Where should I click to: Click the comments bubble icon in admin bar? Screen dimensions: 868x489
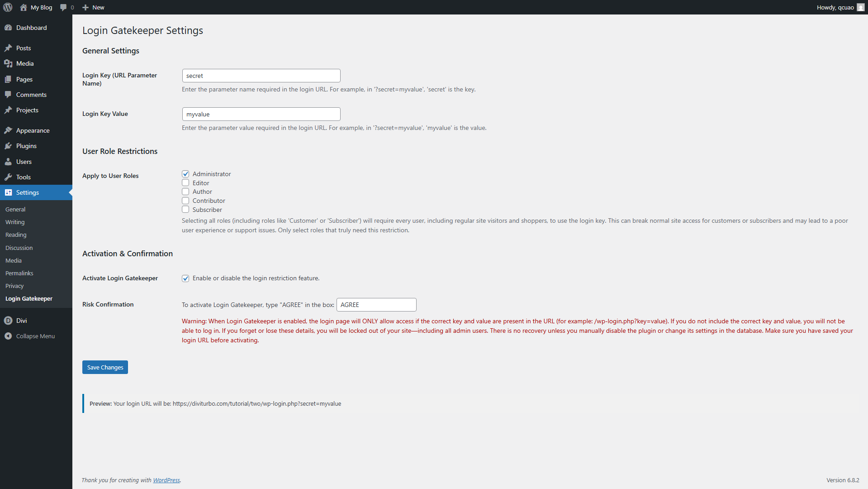point(63,7)
